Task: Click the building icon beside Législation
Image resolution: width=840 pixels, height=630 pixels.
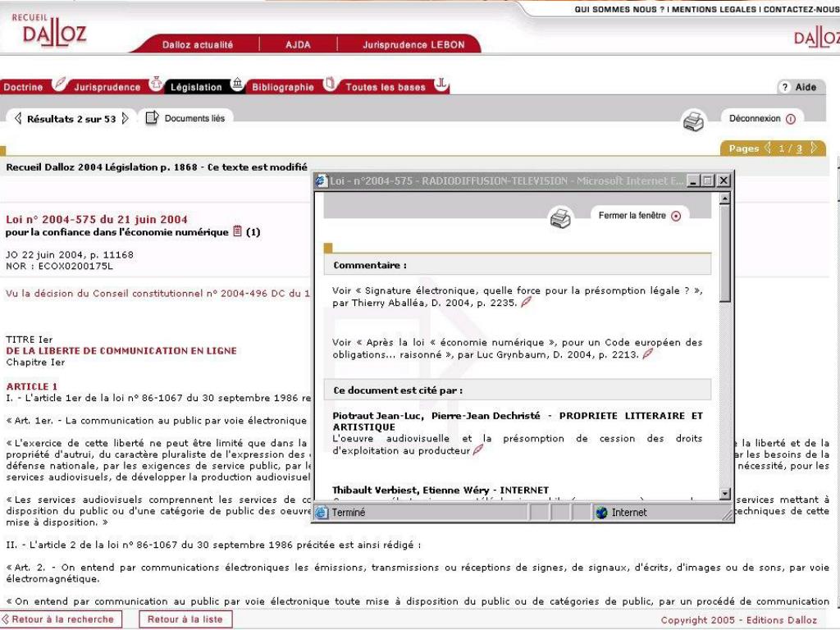Action: (x=237, y=84)
